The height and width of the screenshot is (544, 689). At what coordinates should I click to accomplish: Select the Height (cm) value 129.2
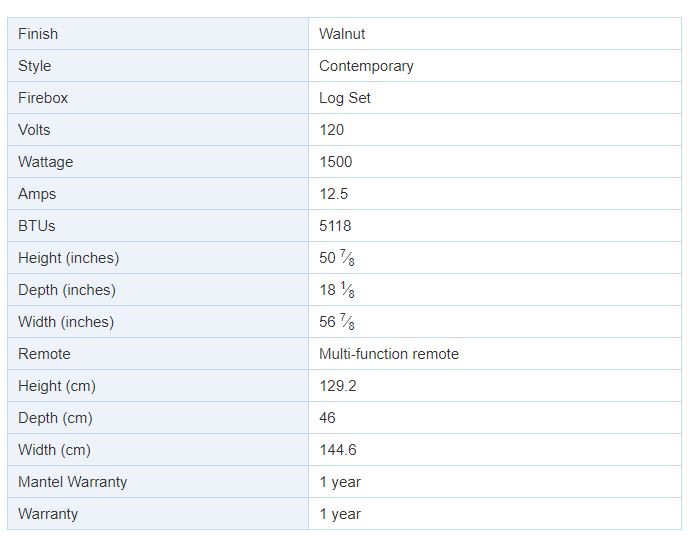(x=338, y=386)
